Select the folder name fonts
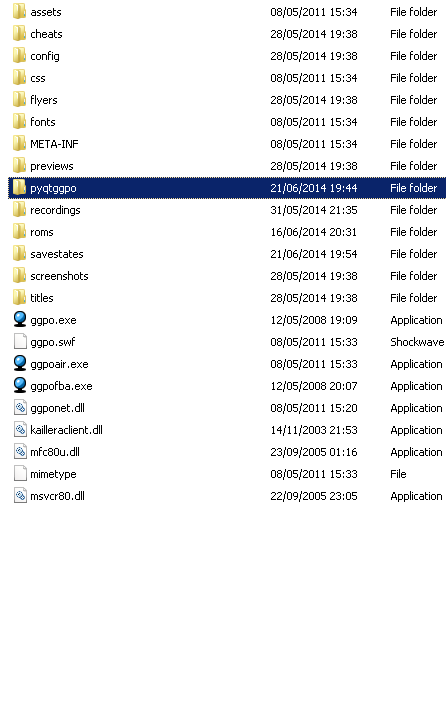Viewport: 446px width, 724px height. coord(43,122)
